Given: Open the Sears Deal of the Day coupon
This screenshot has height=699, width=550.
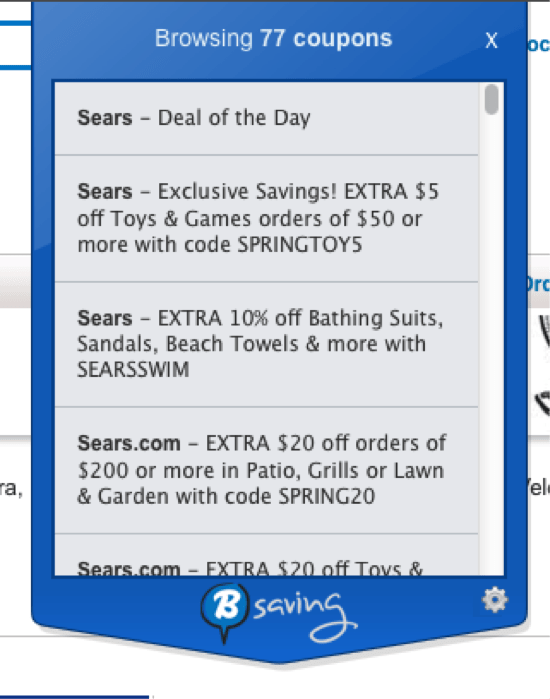Looking at the screenshot, I should (x=267, y=119).
